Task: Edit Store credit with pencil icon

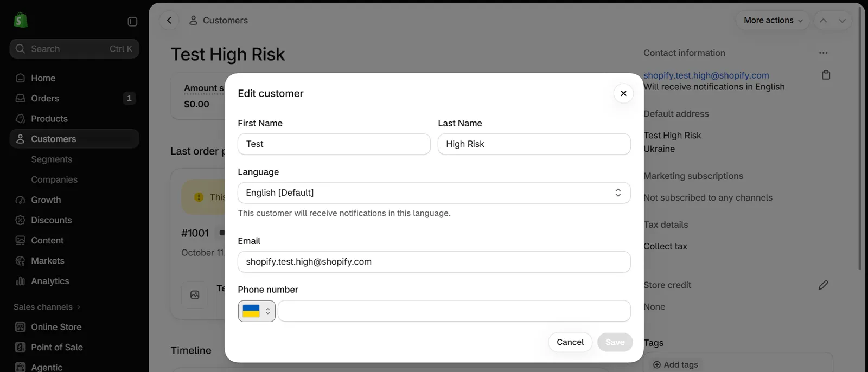Action: pos(823,285)
